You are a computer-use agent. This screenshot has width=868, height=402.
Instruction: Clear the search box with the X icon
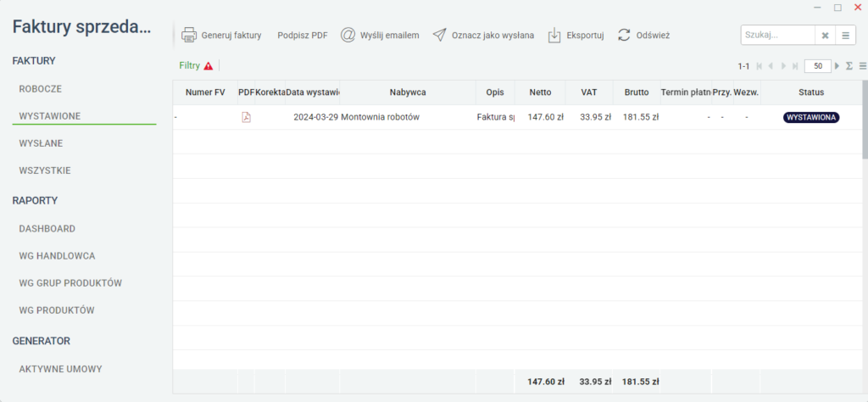coord(825,35)
